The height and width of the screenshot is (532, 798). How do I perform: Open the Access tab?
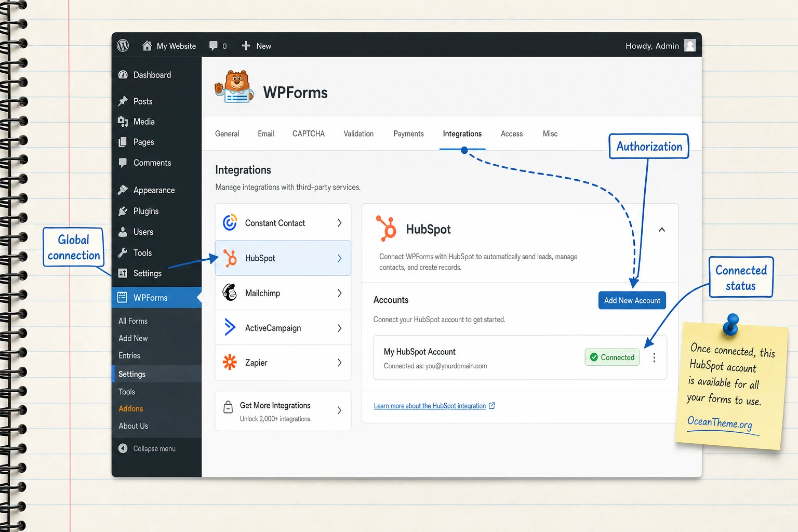click(x=512, y=134)
